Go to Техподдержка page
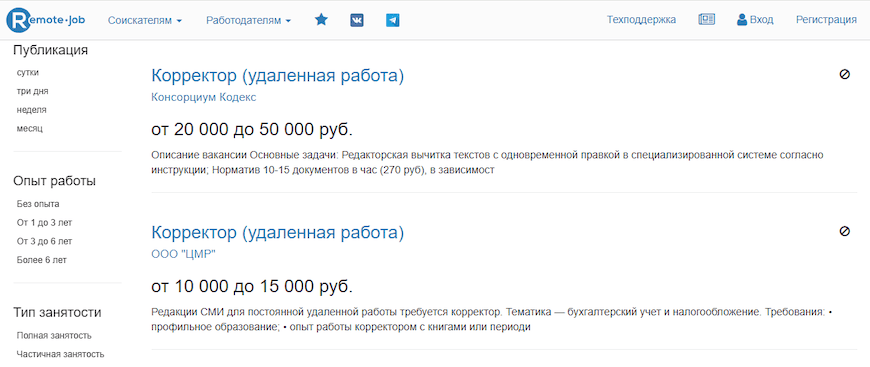Screen dimensions: 870x367 coord(641,20)
